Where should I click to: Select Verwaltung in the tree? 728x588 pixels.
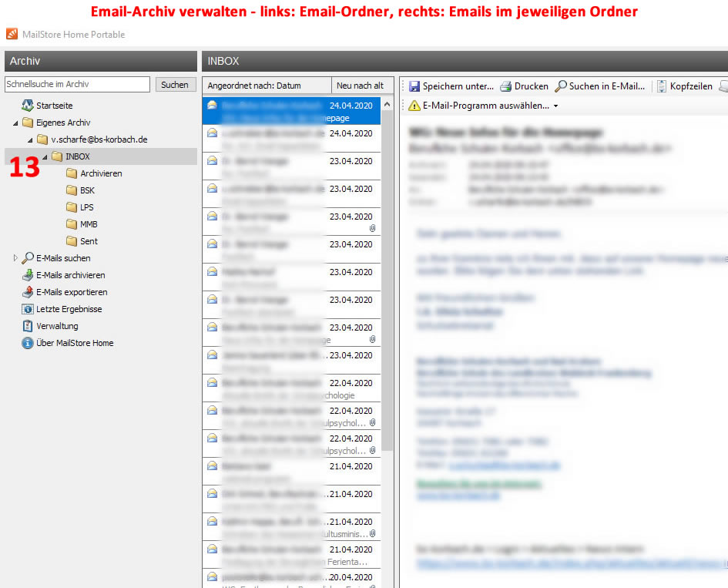pyautogui.click(x=57, y=326)
